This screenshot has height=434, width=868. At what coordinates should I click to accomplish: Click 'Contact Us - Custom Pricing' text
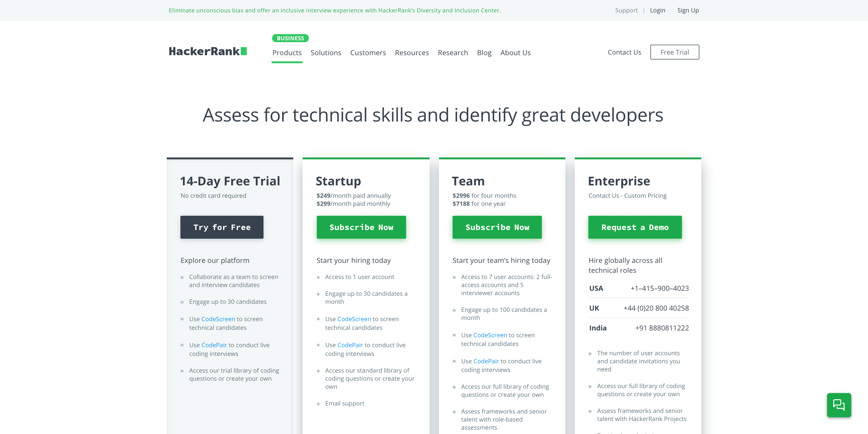(627, 195)
